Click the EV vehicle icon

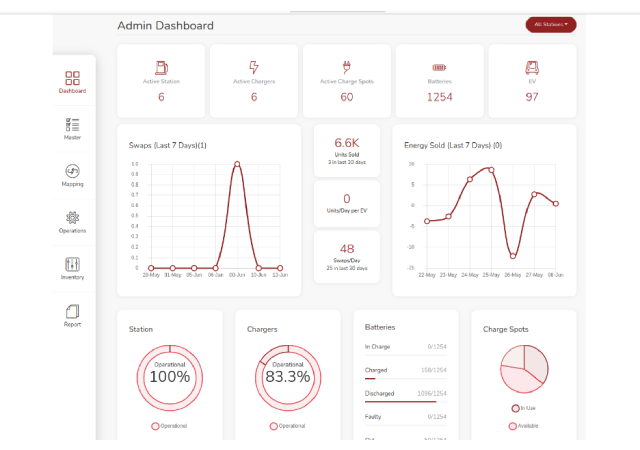(x=532, y=67)
